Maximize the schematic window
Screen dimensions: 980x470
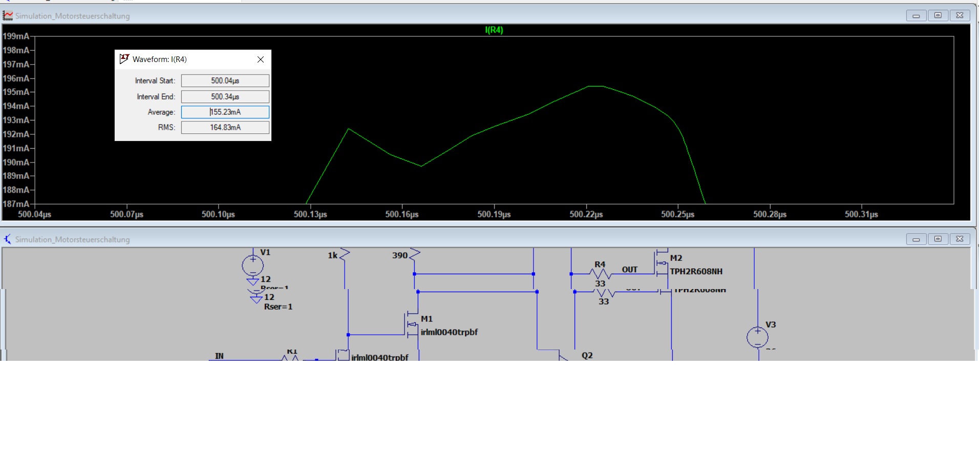click(x=938, y=239)
